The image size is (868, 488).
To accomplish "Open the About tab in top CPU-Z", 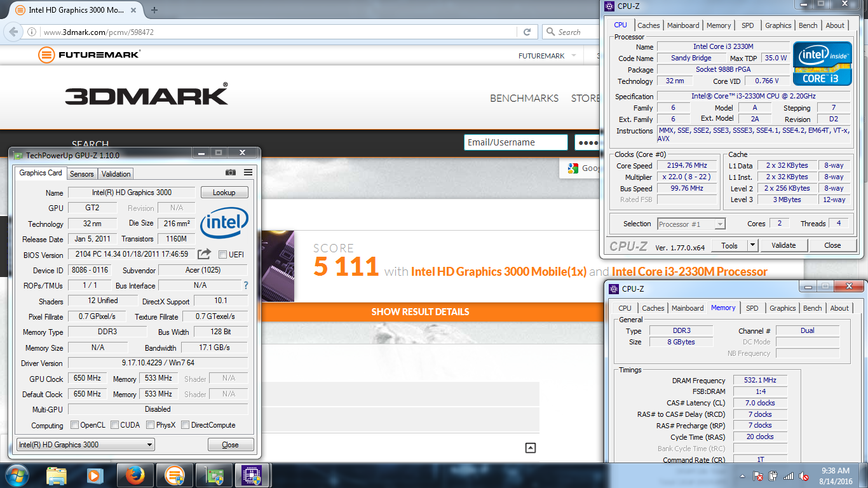I will (x=836, y=25).
